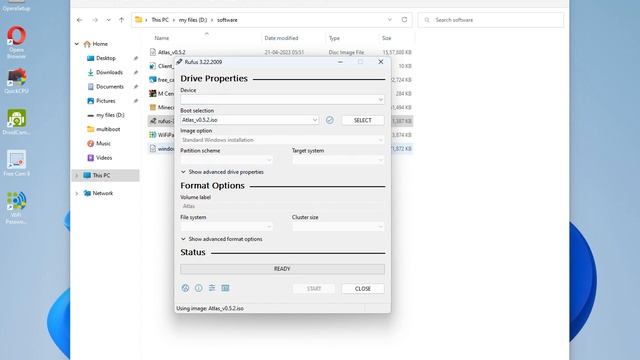Open Rufus application settings sliders icon
Image resolution: width=640 pixels, height=360 pixels.
pos(212,288)
